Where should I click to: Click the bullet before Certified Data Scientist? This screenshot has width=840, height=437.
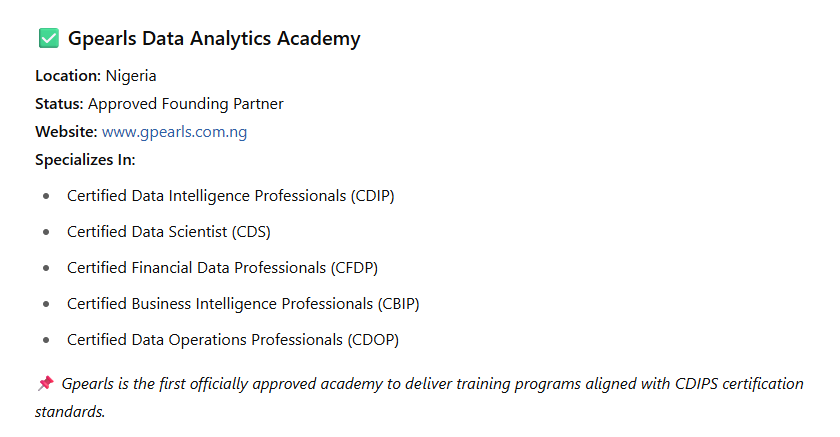(x=46, y=232)
